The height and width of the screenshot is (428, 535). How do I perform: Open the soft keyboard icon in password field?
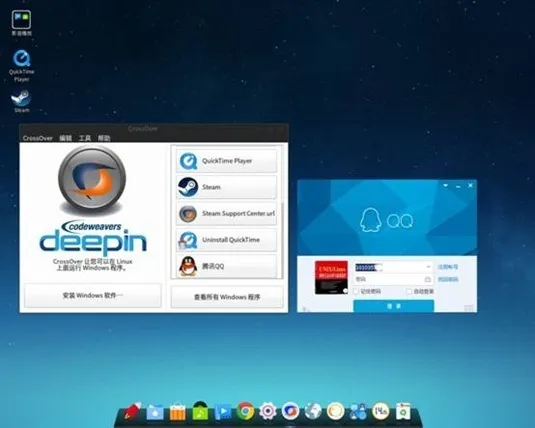tap(428, 280)
